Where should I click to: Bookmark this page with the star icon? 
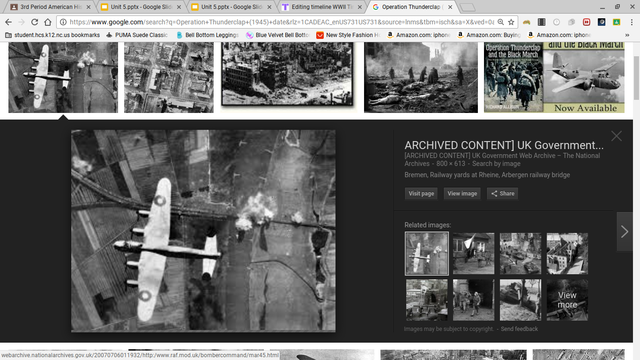511,22
